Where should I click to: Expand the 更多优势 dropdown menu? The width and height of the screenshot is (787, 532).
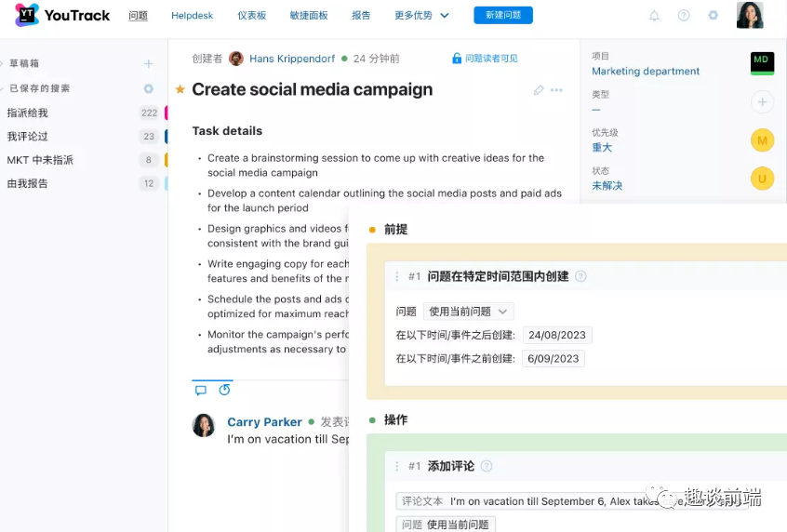pos(421,16)
